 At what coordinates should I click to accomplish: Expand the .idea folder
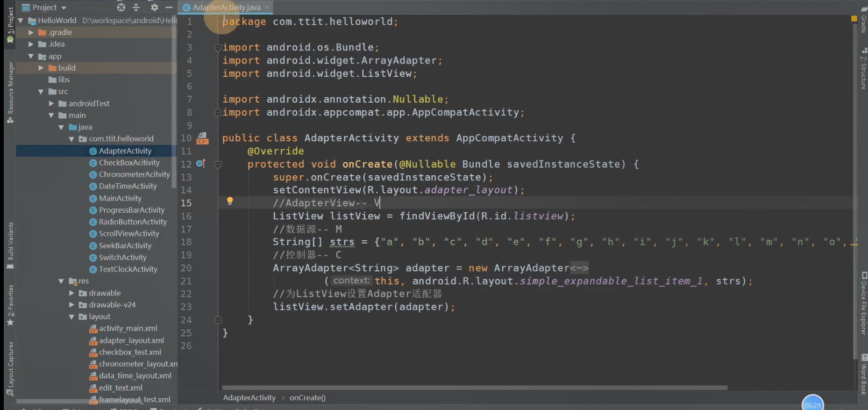click(31, 44)
